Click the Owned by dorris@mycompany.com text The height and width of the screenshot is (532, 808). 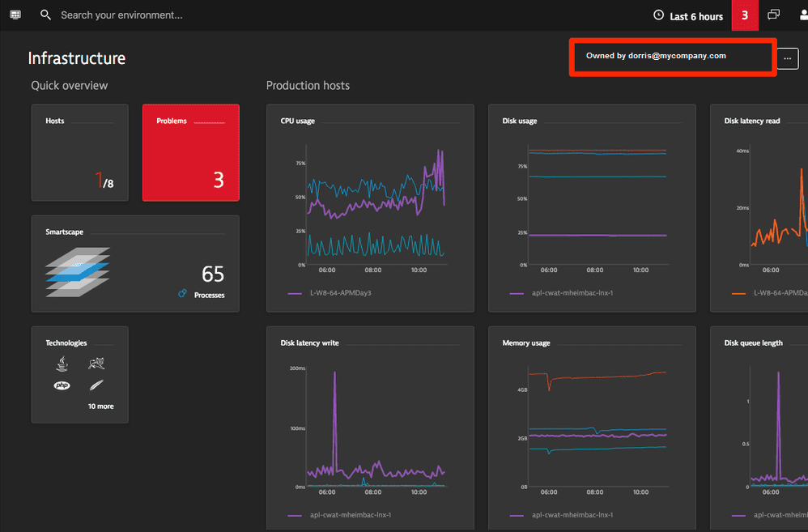pos(656,56)
